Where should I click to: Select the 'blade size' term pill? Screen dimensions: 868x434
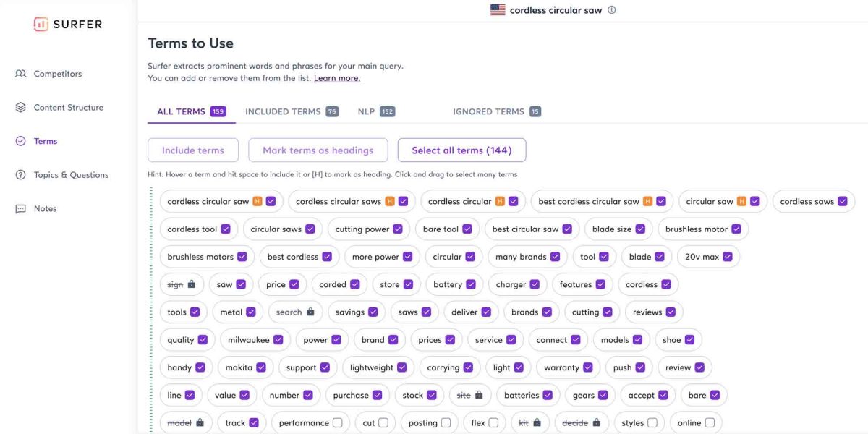pos(618,229)
